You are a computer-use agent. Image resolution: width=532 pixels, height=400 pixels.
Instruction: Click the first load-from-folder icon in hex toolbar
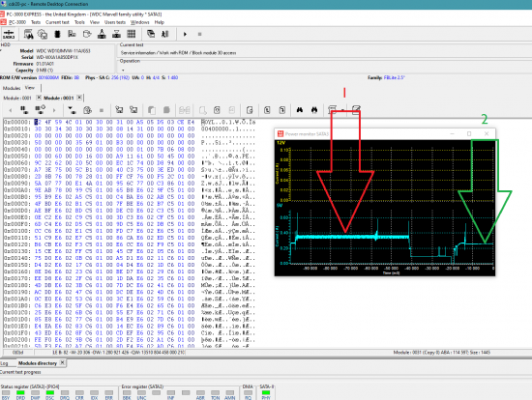(x=119, y=110)
